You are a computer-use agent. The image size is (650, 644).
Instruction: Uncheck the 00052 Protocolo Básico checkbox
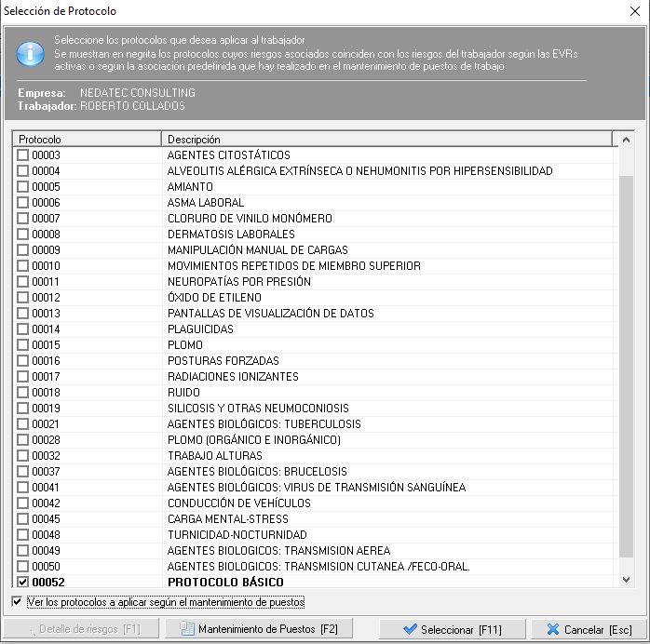click(x=22, y=582)
